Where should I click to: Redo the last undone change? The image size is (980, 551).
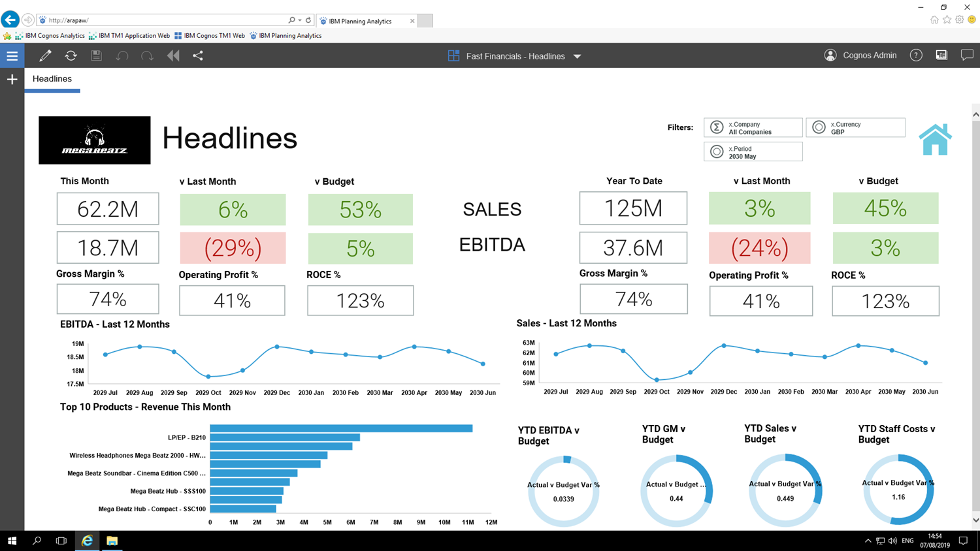click(147, 55)
